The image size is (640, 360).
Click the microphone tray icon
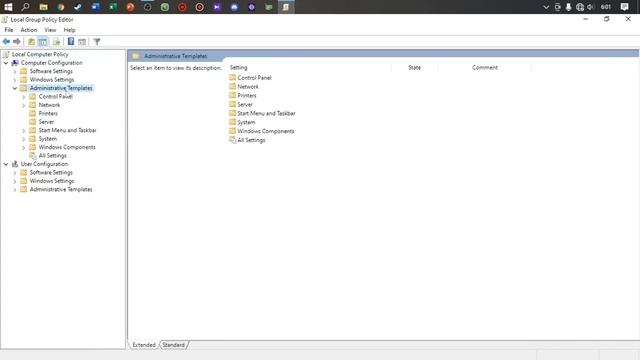[569, 7]
